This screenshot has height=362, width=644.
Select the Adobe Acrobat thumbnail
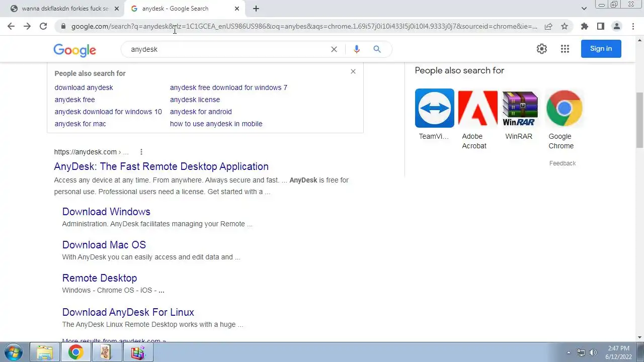click(x=477, y=108)
